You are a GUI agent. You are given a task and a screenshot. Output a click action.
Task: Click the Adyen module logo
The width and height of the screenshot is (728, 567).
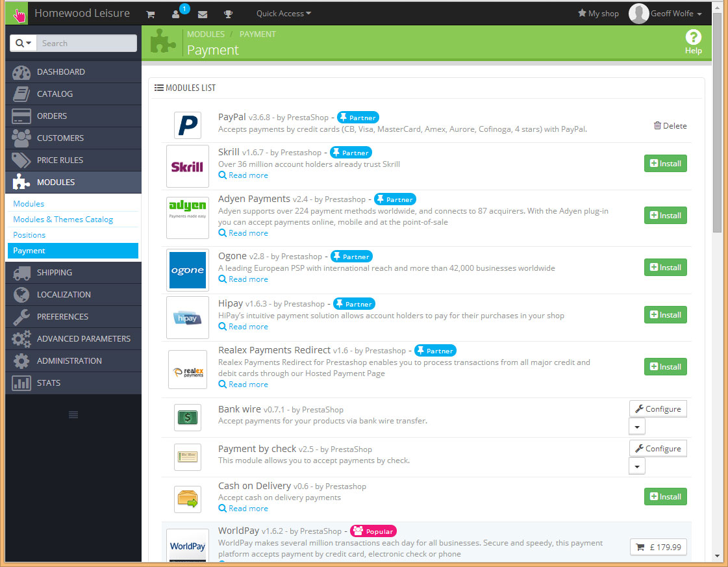point(188,218)
